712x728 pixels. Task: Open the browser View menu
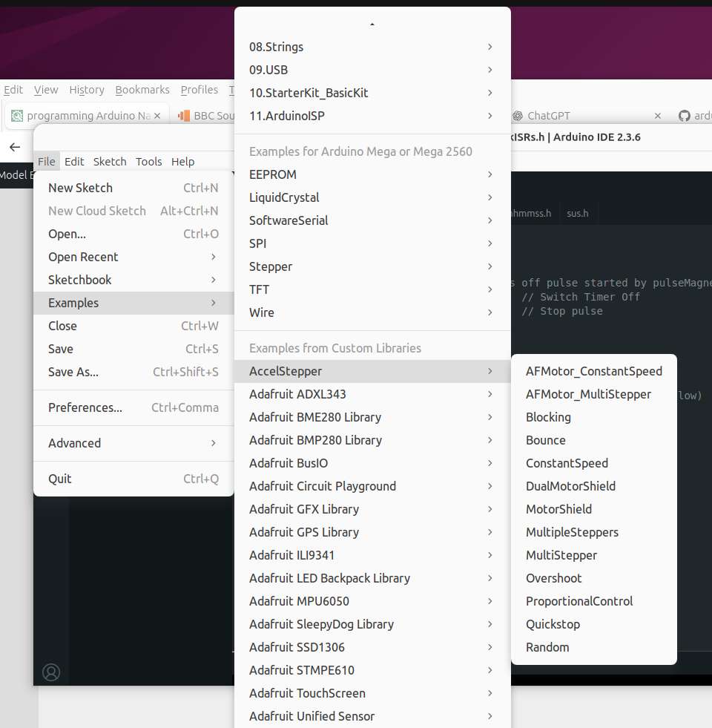pyautogui.click(x=46, y=90)
